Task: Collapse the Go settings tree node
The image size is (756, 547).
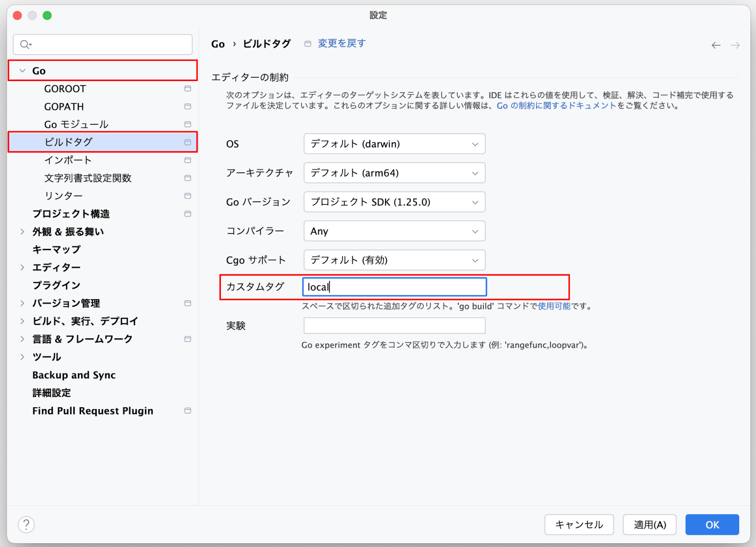Action: (x=22, y=71)
